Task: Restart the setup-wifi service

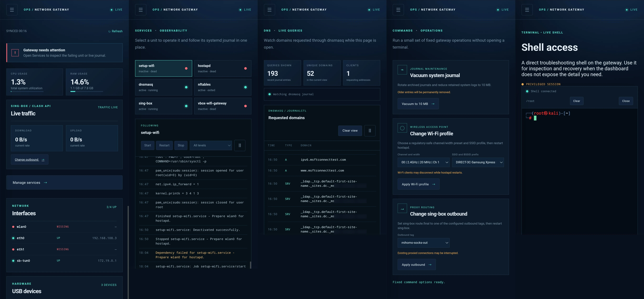Action: 164,145
